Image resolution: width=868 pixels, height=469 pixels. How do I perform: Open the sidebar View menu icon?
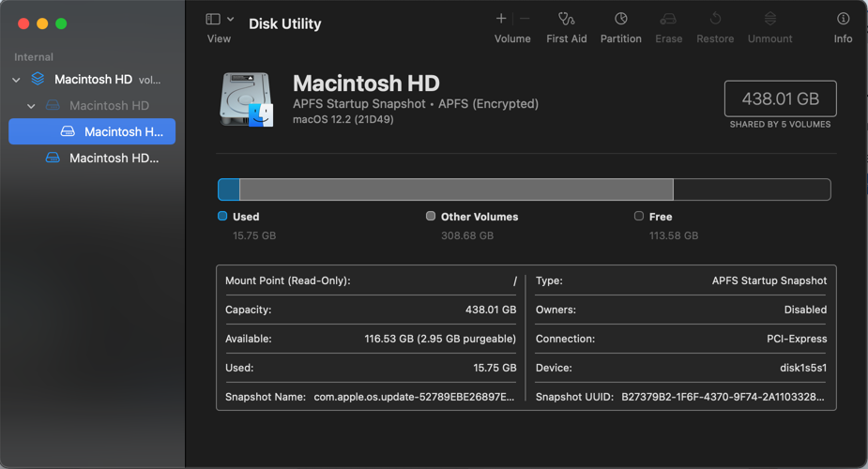point(213,20)
